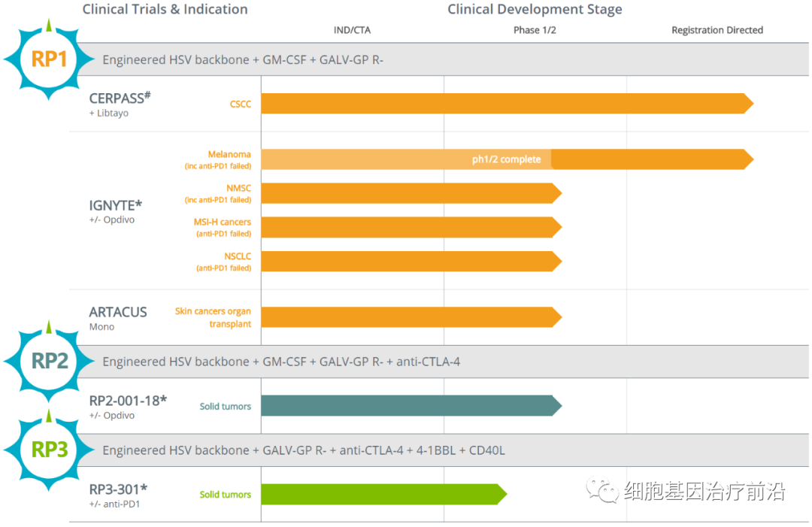Screen dimensions: 812x527
Task: Click the teal RP2 starburst badge
Action: pyautogui.click(x=49, y=362)
